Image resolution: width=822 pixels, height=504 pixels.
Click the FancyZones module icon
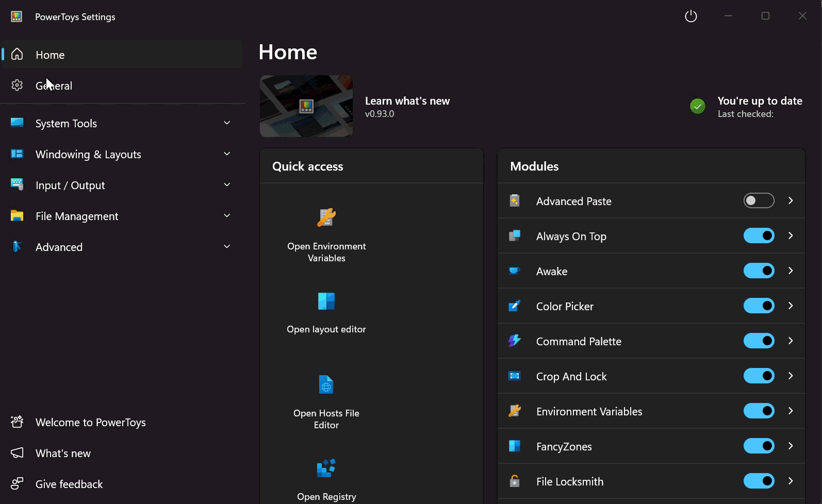click(515, 446)
